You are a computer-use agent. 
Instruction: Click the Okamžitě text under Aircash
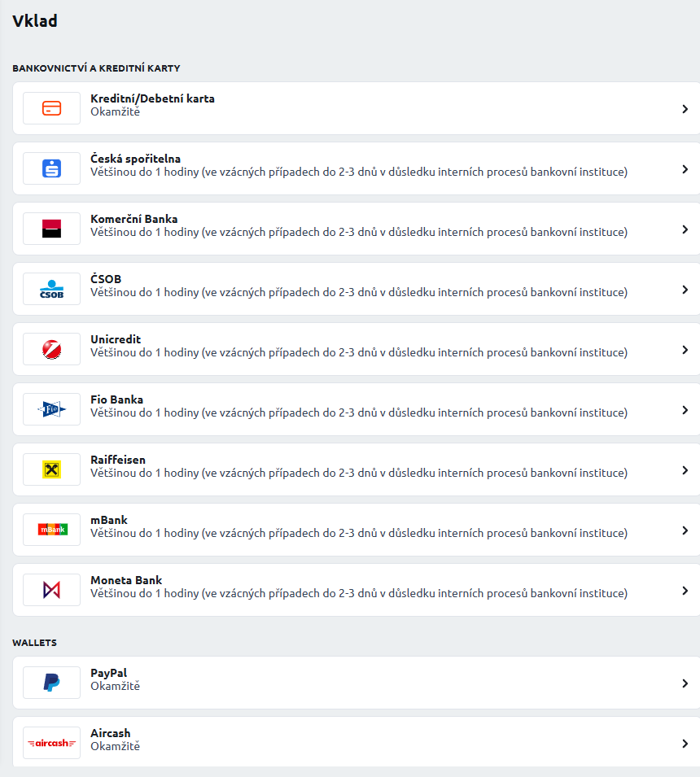pyautogui.click(x=115, y=746)
